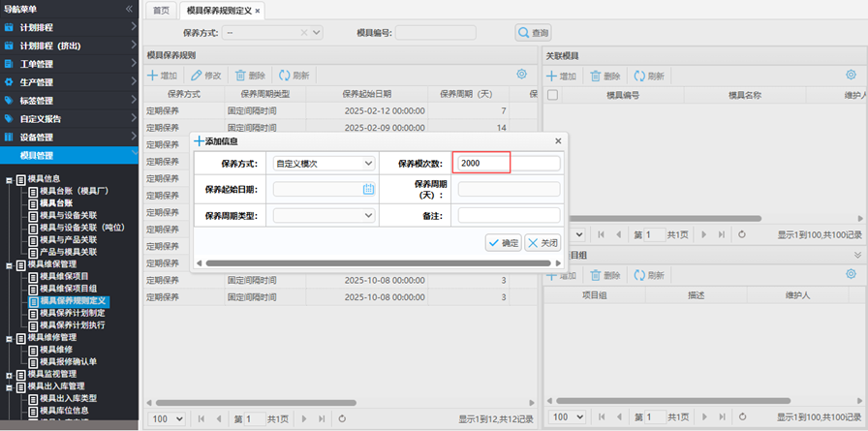Image resolution: width=868 pixels, height=431 pixels.
Task: Click the 删除 trash icon in 模具保养规则 toolbar
Action: (x=241, y=76)
